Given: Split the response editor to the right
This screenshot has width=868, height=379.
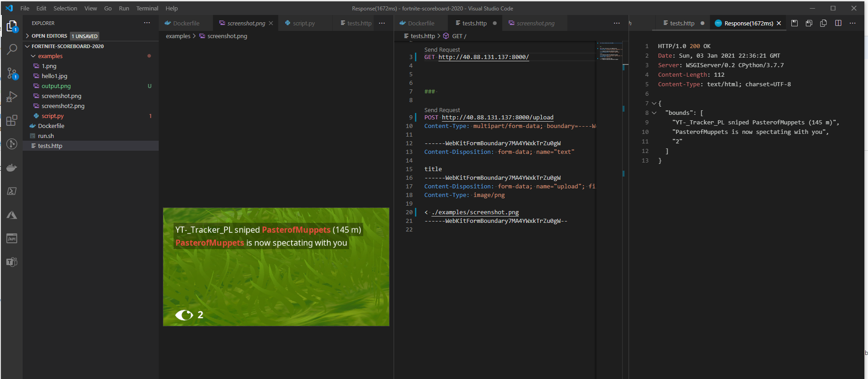Looking at the screenshot, I should [838, 23].
